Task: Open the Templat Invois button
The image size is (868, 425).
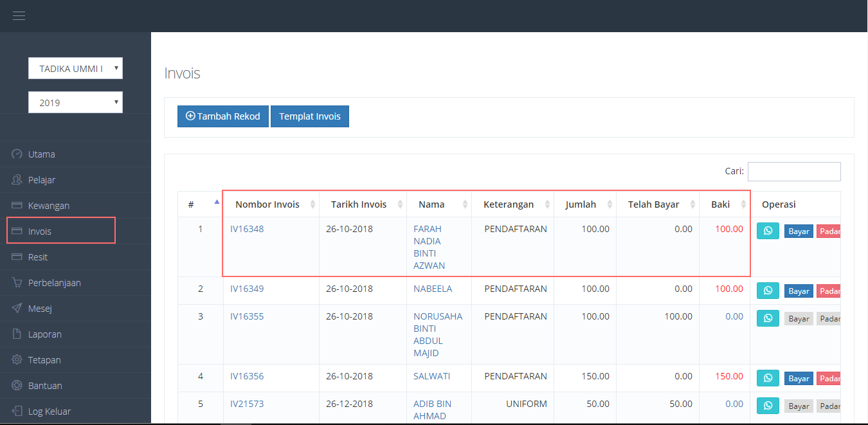Action: [x=309, y=116]
